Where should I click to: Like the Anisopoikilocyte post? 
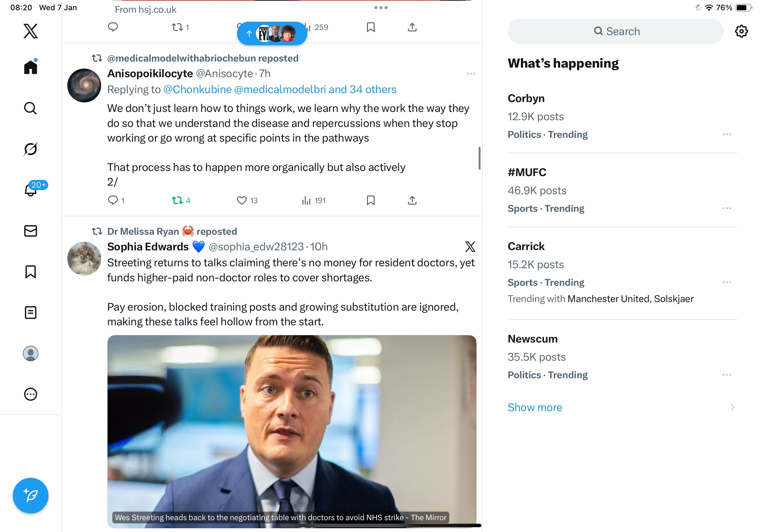242,200
